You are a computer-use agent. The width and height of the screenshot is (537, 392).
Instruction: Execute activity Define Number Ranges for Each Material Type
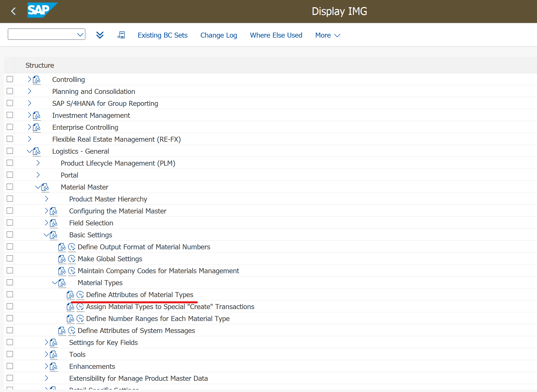(80, 319)
